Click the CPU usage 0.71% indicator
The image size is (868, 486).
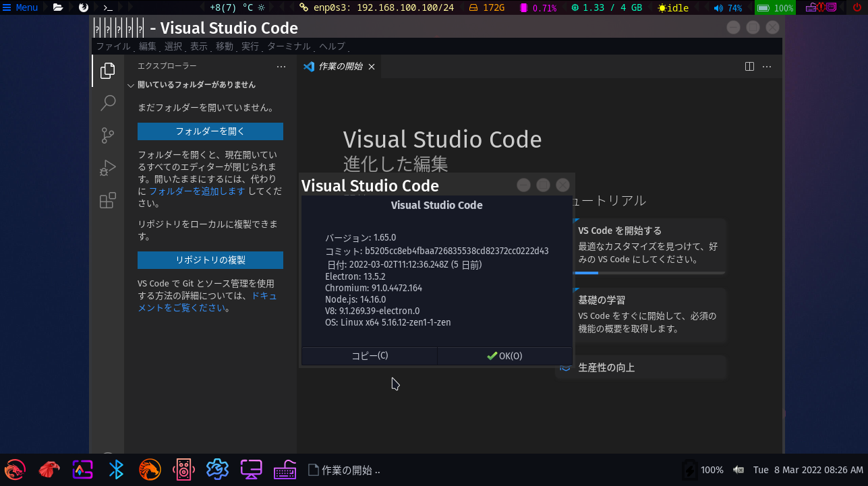click(538, 7)
